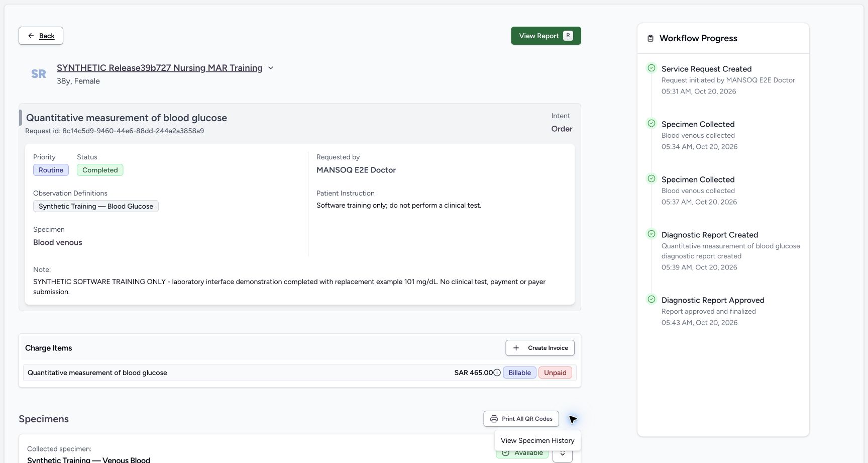Image resolution: width=868 pixels, height=463 pixels.
Task: Click the Patient Instruction text
Action: pyautogui.click(x=399, y=205)
